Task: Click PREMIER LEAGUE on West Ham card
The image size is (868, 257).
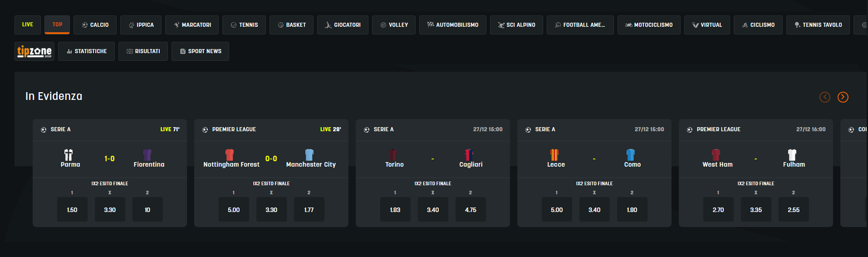Action: click(719, 129)
